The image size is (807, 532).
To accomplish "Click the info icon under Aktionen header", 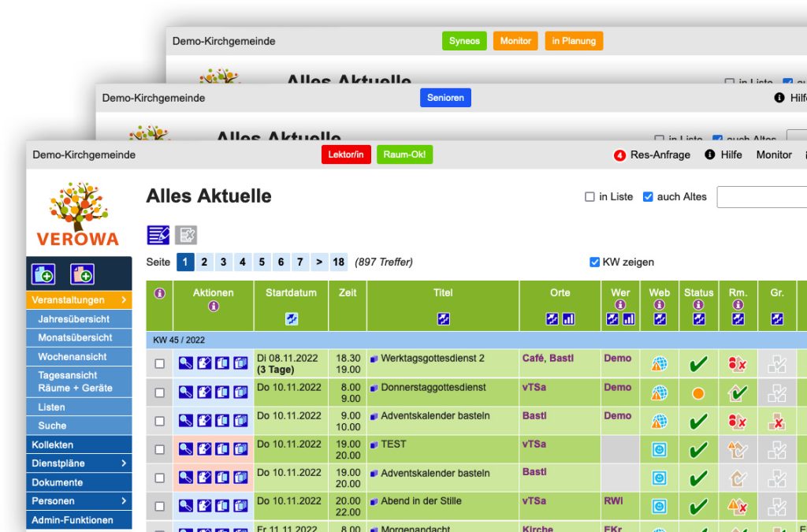I will coord(213,306).
